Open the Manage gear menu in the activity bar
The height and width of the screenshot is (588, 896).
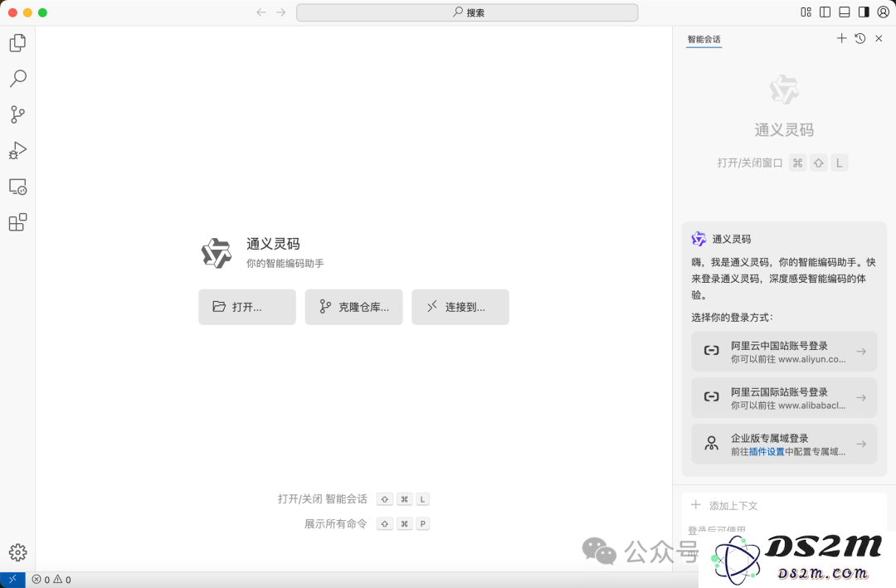pos(17,552)
